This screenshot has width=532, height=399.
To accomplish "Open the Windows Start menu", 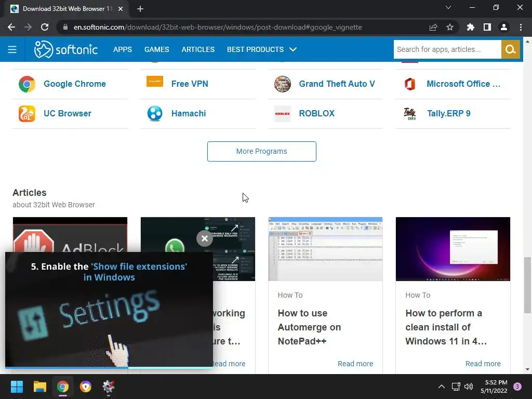I will pyautogui.click(x=17, y=387).
